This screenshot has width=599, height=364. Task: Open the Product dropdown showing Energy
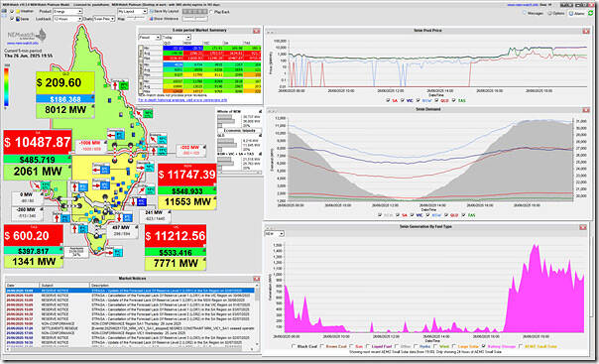(67, 12)
